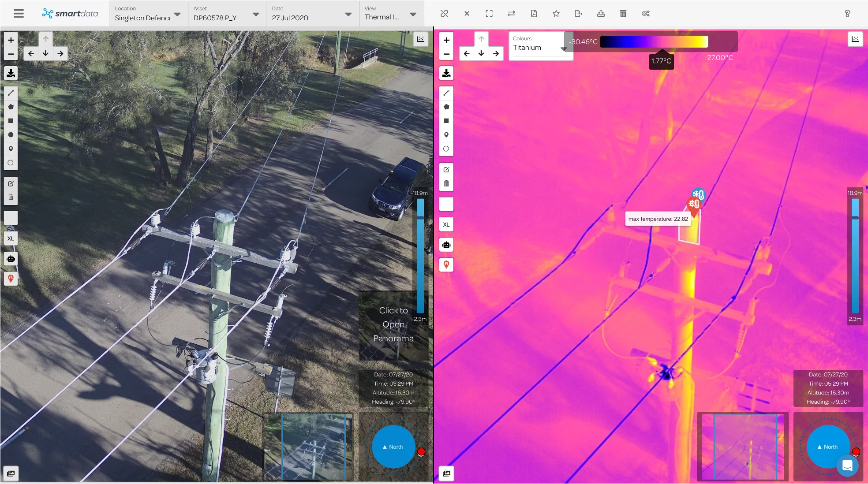Click robot AI icon in left panel
Screen dimensions: 868x484
(x=11, y=259)
